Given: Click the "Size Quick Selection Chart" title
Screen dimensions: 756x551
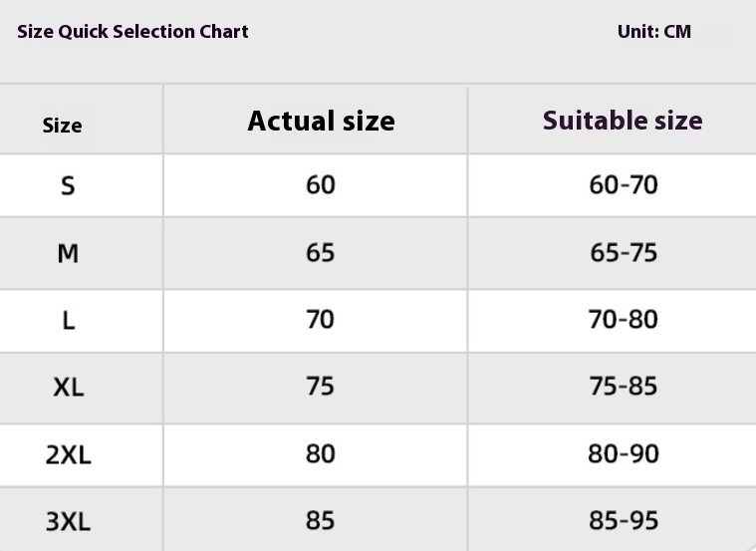Looking at the screenshot, I should 132,32.
